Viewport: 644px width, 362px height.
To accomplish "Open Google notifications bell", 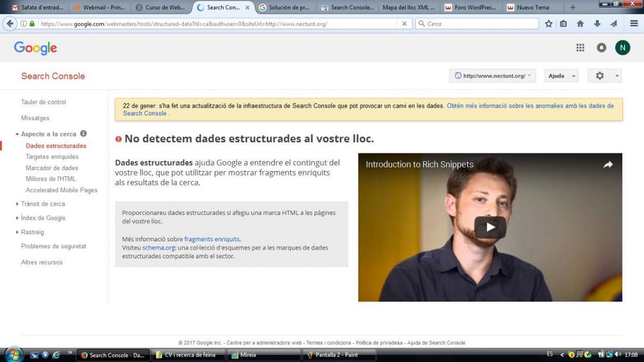I will click(601, 47).
